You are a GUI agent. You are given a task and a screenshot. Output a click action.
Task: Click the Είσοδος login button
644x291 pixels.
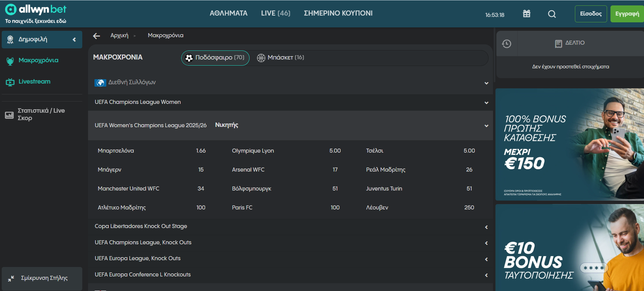click(591, 14)
